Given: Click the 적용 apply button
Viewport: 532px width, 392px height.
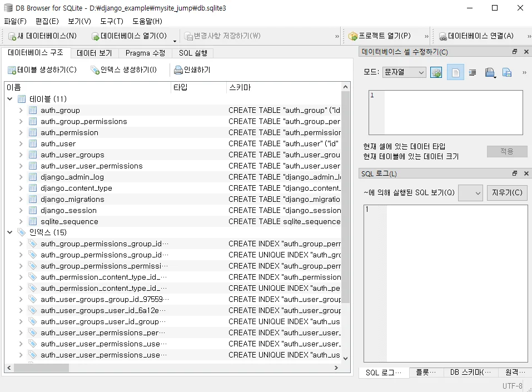Looking at the screenshot, I should [x=507, y=151].
